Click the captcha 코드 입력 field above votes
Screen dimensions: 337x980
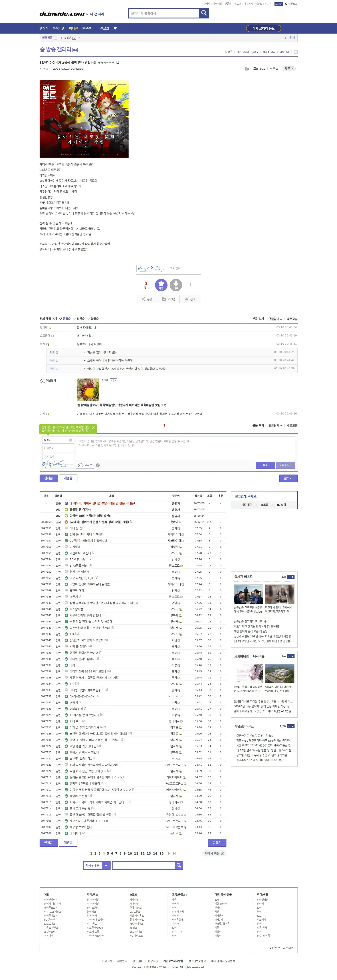click(184, 269)
